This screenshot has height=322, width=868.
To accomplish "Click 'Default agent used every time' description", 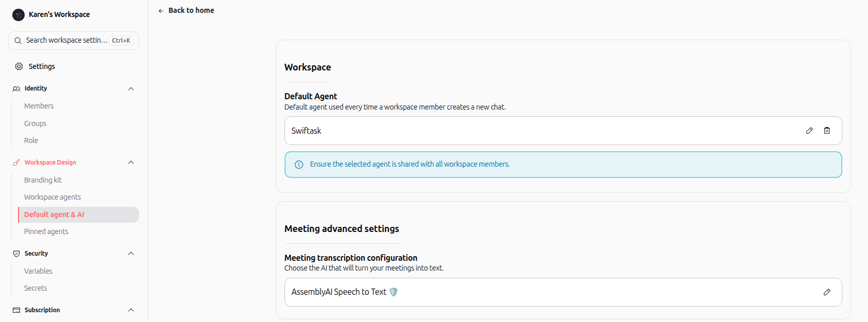I will tap(395, 107).
